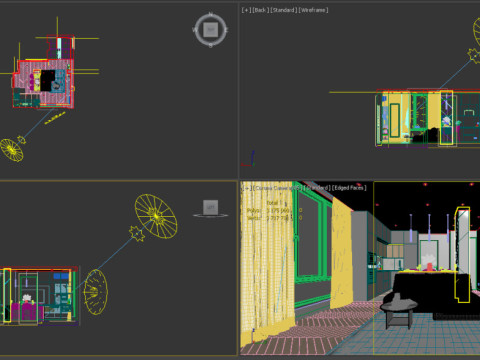Select the sun target gizmo in the top-left viewport
Screen dimensions: 480x360
[22, 139]
